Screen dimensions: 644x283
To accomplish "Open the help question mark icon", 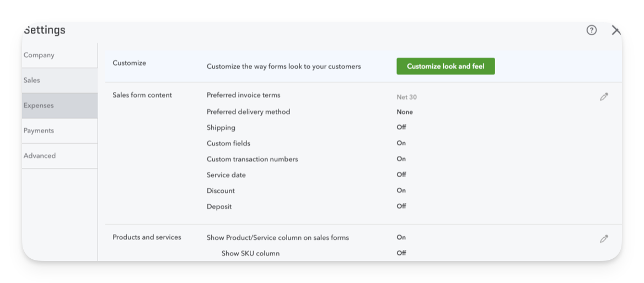I will point(591,30).
